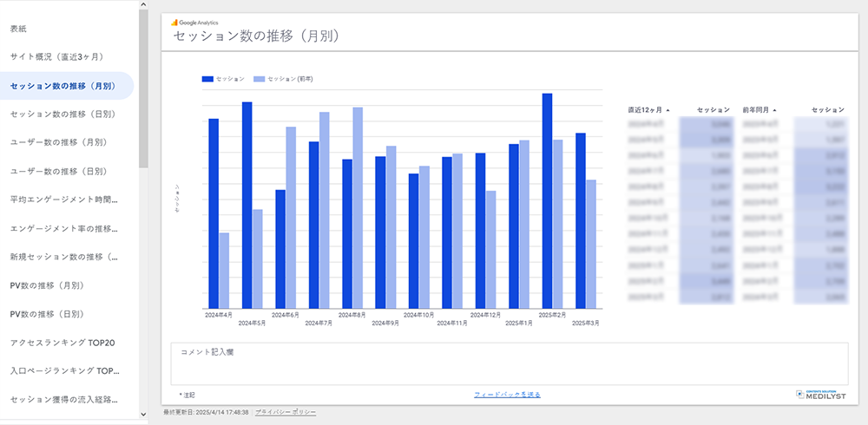Select 新規セッション数の推移 sidebar item
Viewport: 868px width, 425px height.
click(x=70, y=257)
